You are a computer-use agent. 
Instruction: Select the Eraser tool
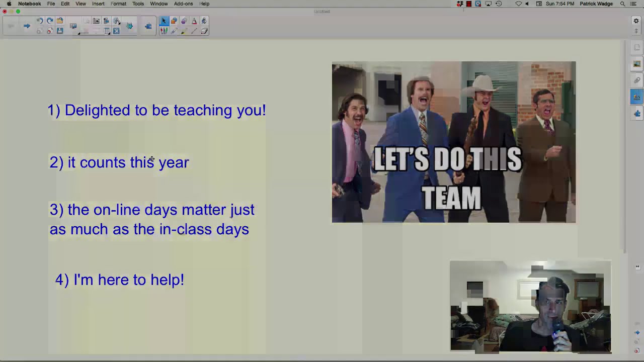204,31
